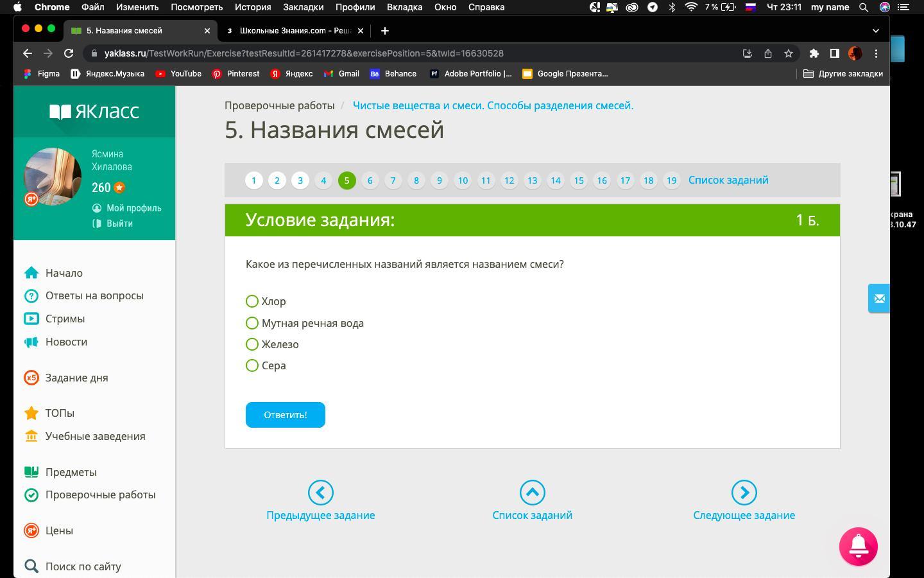Open Задание дня x5 icon
This screenshot has width=924, height=578.
click(x=31, y=378)
